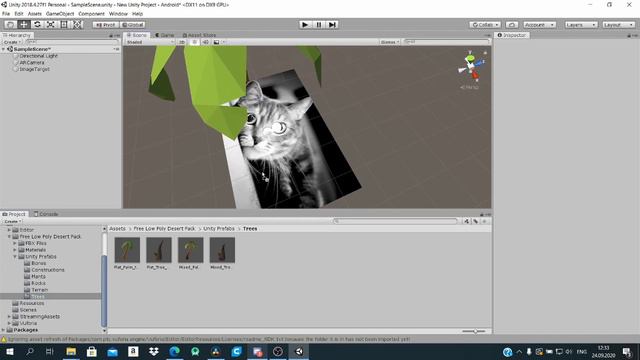Open the Edit menu
Image resolution: width=640 pixels, height=360 pixels.
[x=19, y=13]
